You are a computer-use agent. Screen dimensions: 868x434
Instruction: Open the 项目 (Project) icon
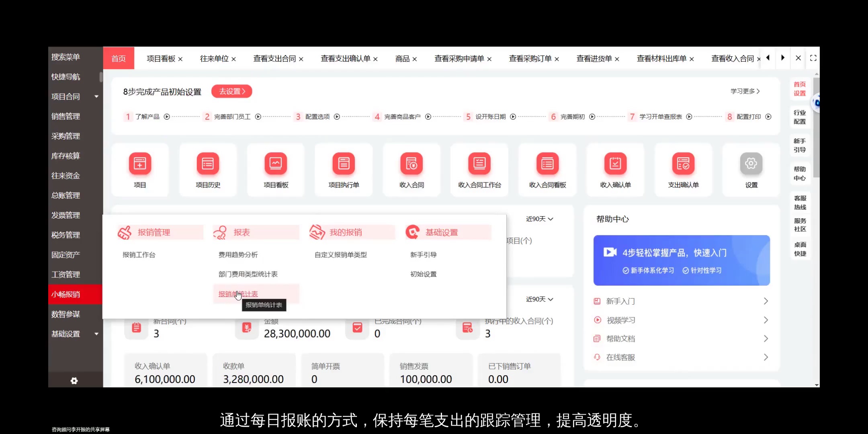point(140,169)
